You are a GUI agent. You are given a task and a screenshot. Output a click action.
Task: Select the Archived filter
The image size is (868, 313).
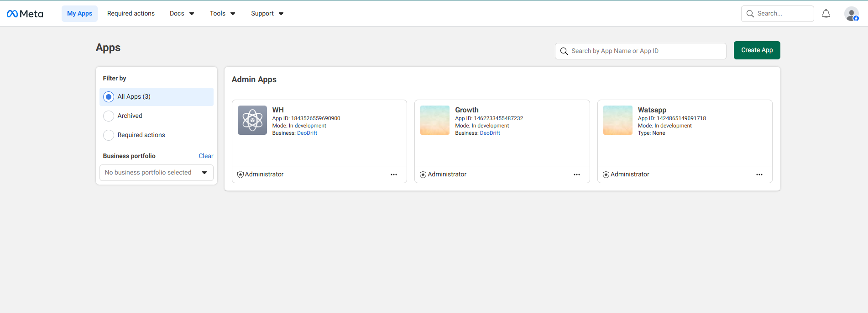coord(157,116)
